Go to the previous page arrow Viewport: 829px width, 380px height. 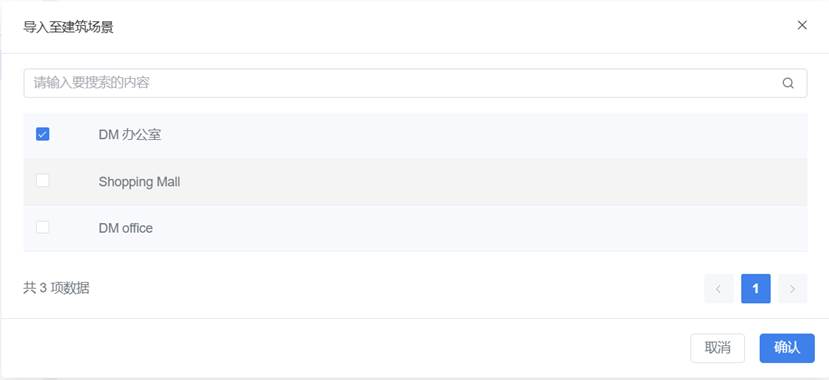pos(719,289)
